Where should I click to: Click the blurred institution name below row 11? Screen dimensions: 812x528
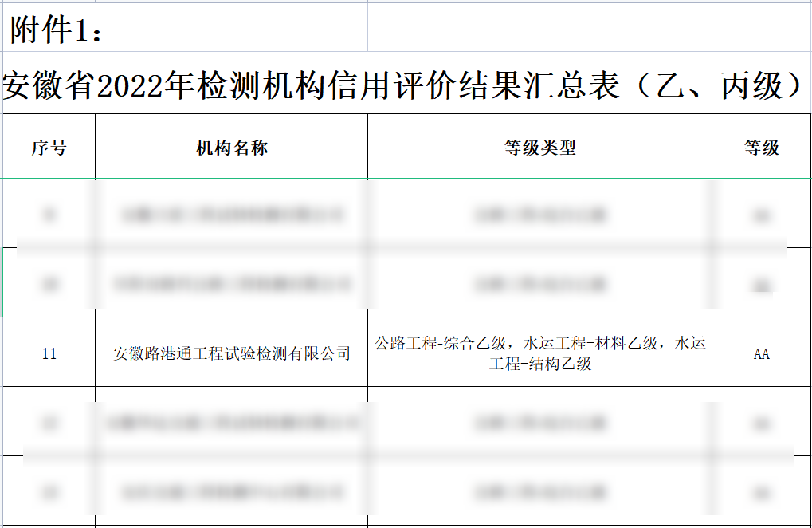[232, 421]
